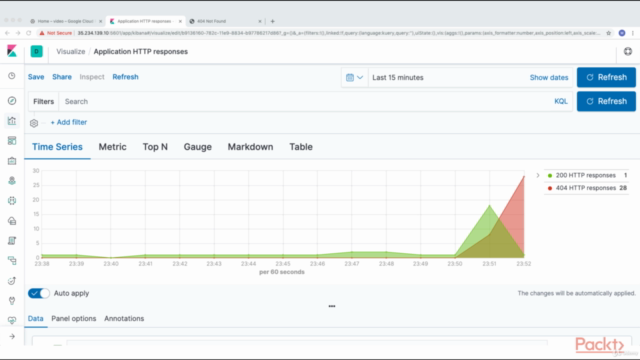This screenshot has height=360, width=640.
Task: Open Dashboard icon in sidebar
Action: tap(12, 141)
